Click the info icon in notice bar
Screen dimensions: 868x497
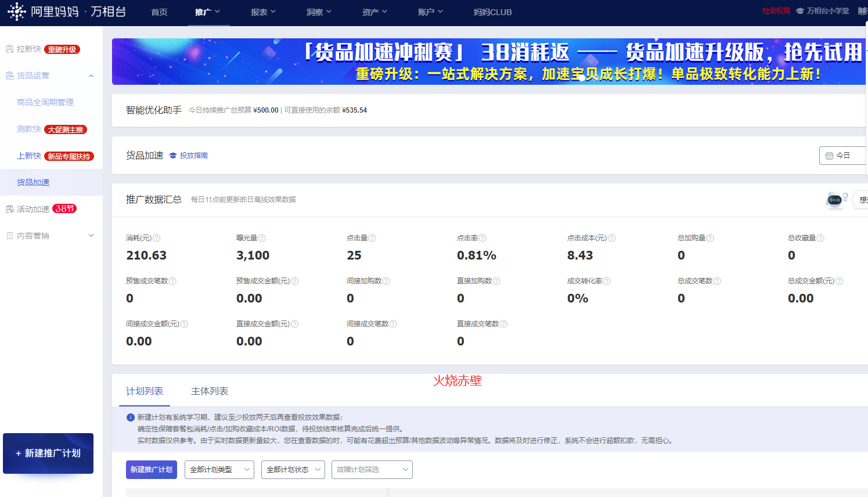click(131, 417)
